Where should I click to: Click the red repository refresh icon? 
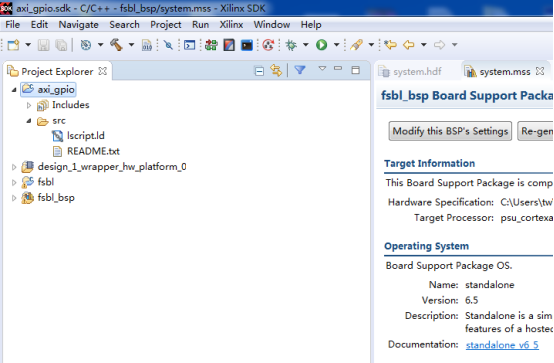point(268,45)
